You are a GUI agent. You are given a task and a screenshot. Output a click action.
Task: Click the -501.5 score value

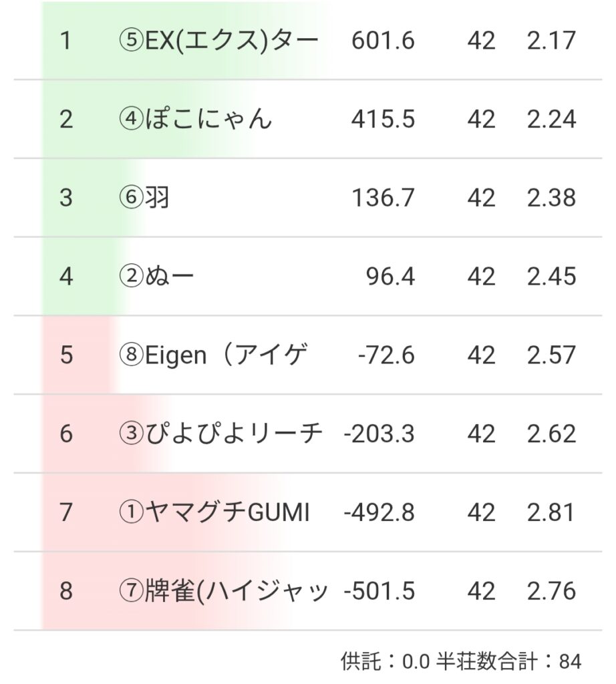(379, 591)
